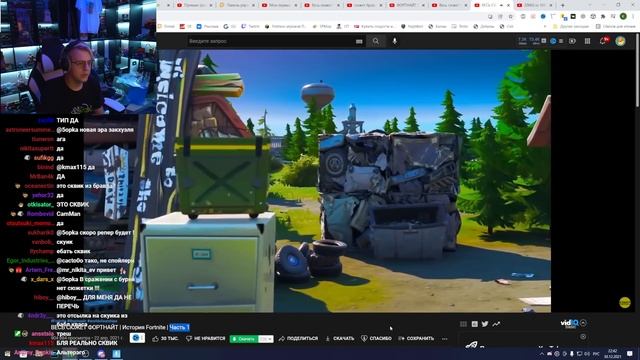Collapse the vidIQ panel chevron
Image resolution: width=640 pixels, height=360 pixels.
(x=583, y=323)
